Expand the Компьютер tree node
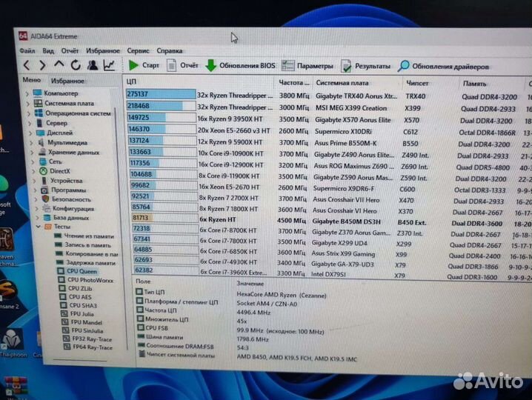 pos(27,93)
